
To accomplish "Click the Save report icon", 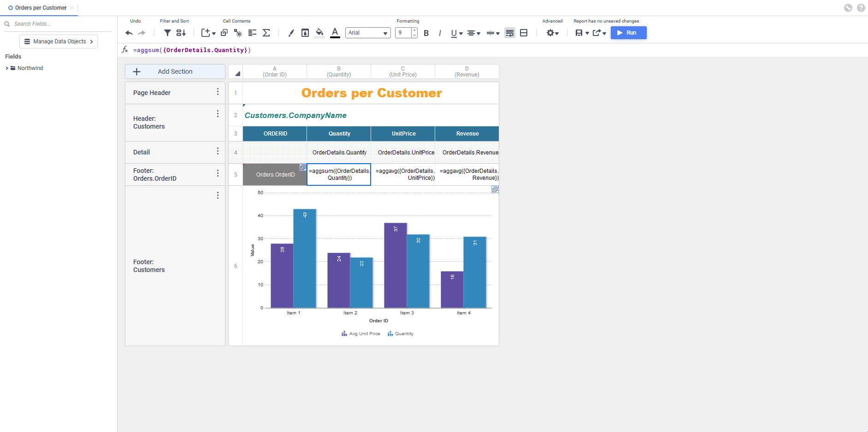I will [x=579, y=33].
